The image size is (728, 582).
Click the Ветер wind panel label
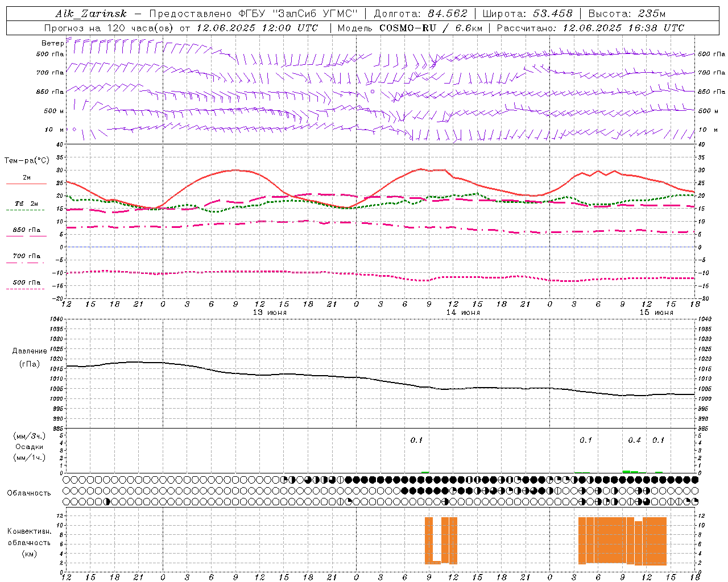[x=52, y=43]
